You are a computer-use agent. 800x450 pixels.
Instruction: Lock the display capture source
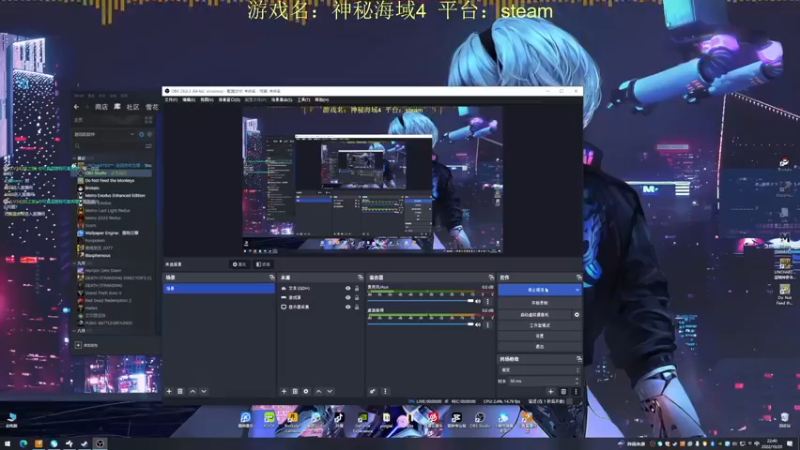[x=357, y=307]
